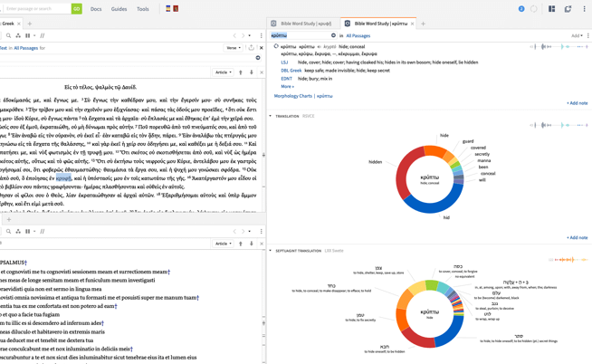Click the down arrow in upper left panel

[x=251, y=72]
